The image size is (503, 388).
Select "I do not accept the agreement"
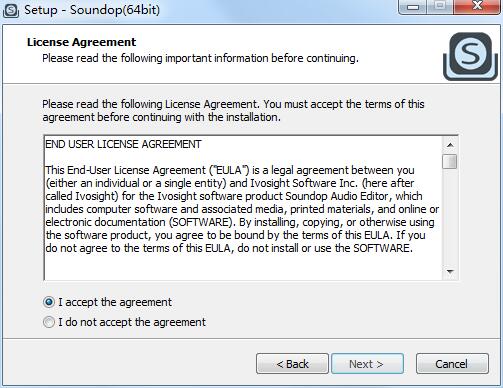[49, 322]
